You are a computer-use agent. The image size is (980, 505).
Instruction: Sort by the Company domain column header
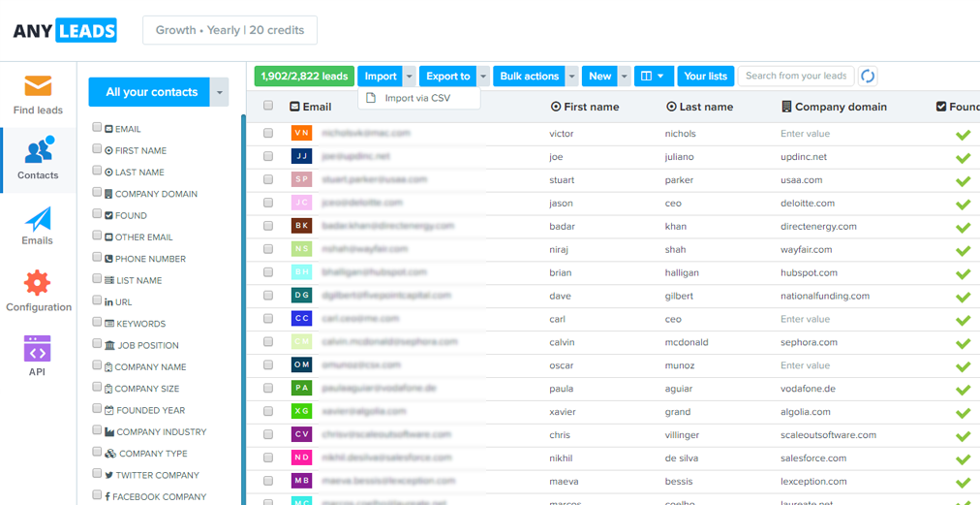(835, 107)
